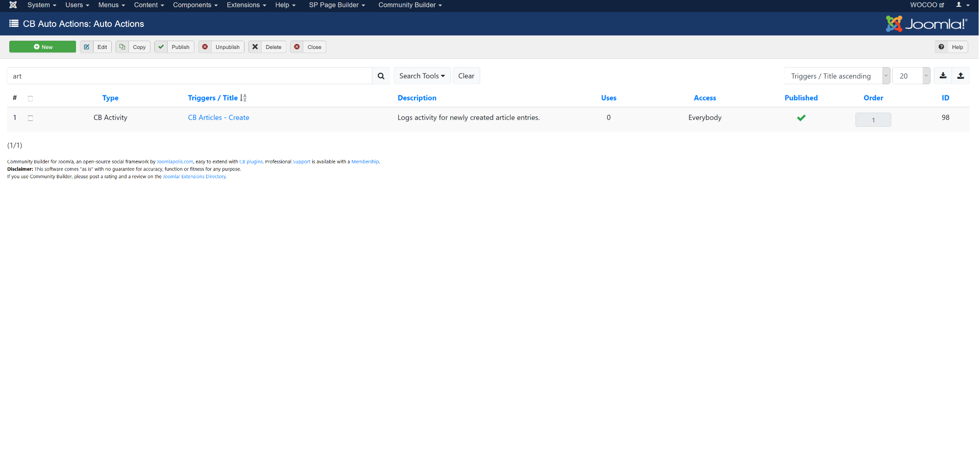Image resolution: width=980 pixels, height=471 pixels.
Task: Sort by the Type column header
Action: (x=110, y=98)
